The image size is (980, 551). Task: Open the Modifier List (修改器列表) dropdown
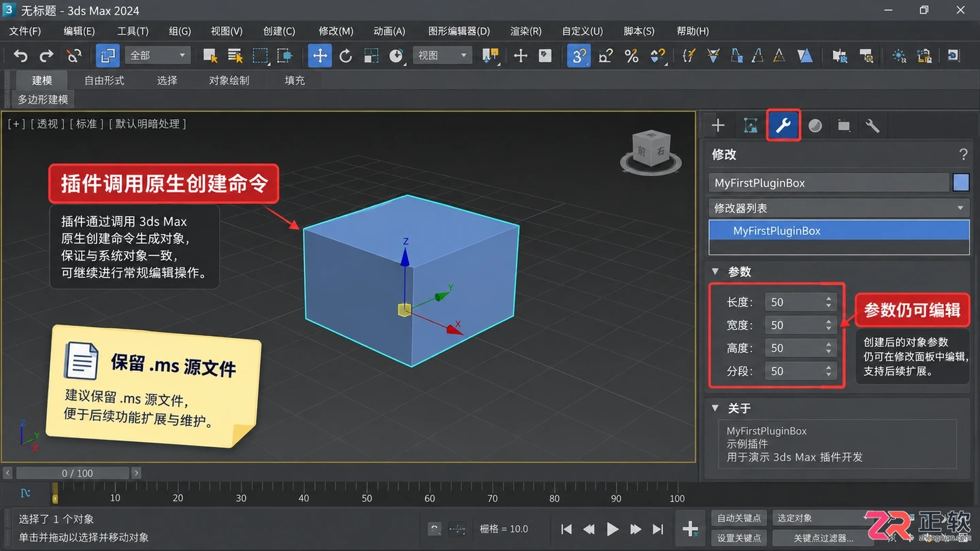pyautogui.click(x=839, y=208)
